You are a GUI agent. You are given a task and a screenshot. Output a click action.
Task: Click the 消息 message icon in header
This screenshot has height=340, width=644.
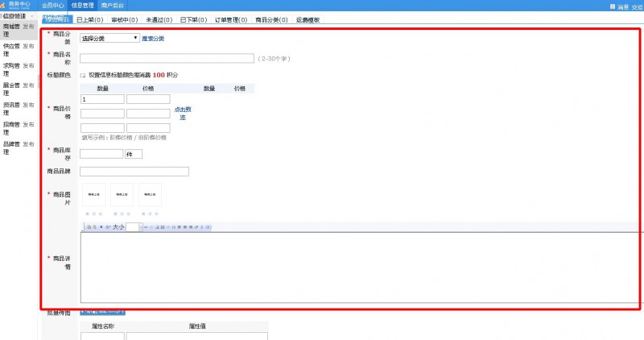(610, 6)
